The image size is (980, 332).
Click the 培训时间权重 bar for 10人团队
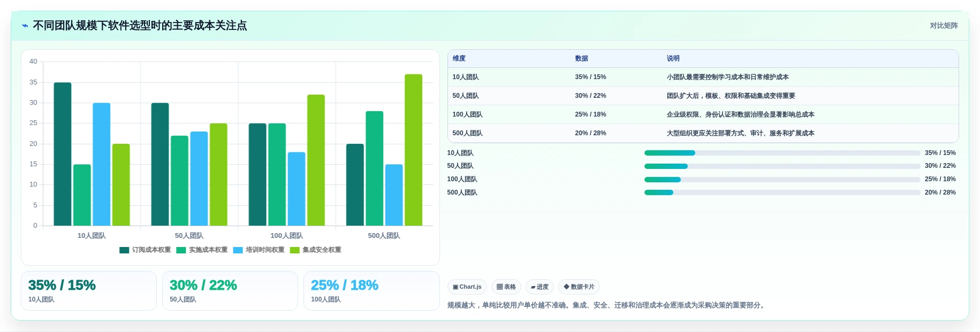[102, 164]
